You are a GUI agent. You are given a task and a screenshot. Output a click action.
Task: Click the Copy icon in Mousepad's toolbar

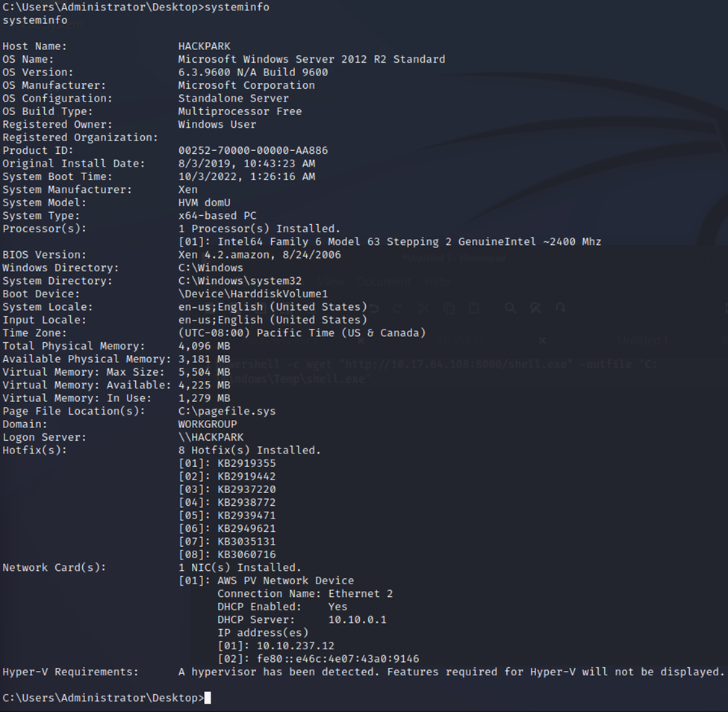[x=447, y=309]
